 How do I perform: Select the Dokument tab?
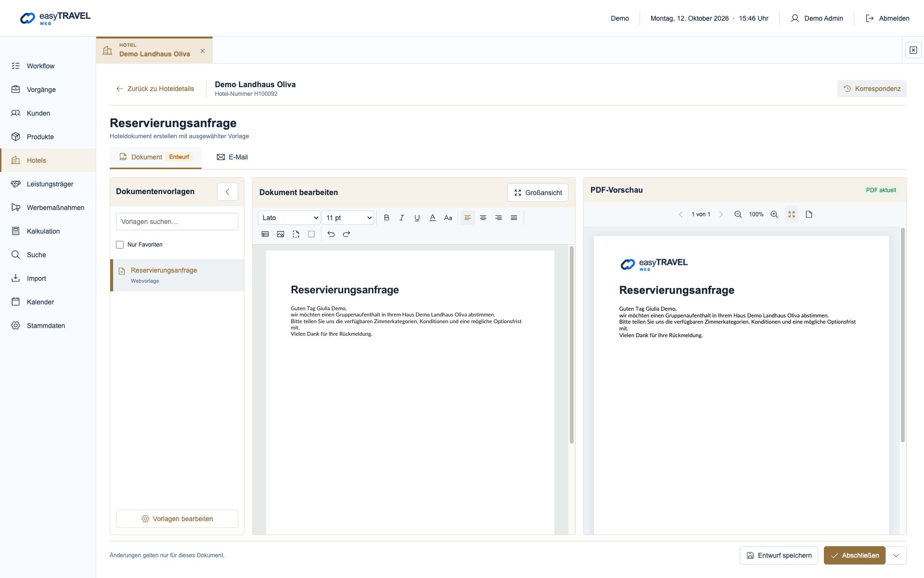pos(155,157)
